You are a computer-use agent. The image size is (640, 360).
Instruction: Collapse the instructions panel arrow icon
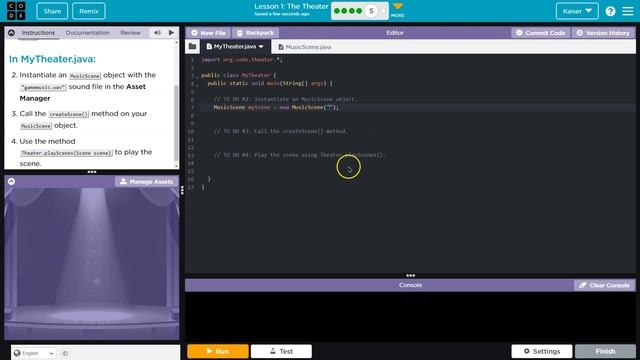click(x=11, y=33)
